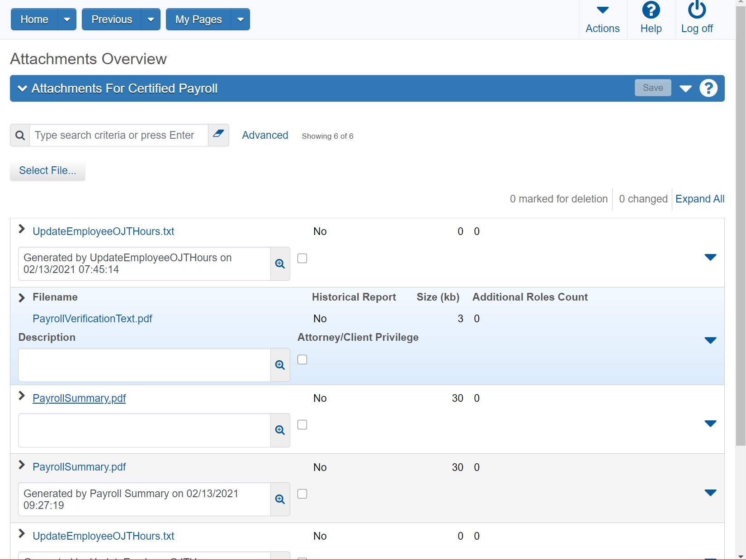Go to Home
This screenshot has width=746, height=560.
click(34, 19)
